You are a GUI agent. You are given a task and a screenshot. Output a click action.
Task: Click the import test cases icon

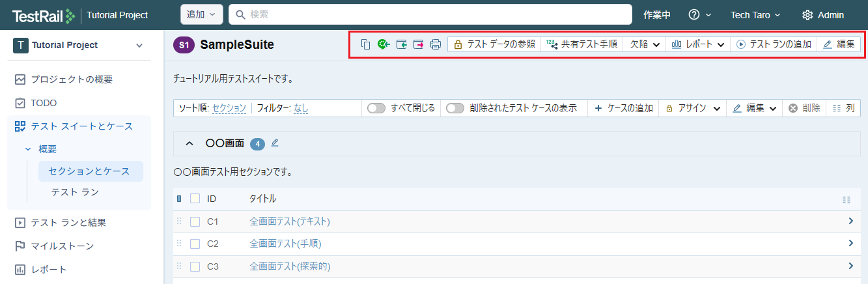click(x=402, y=44)
